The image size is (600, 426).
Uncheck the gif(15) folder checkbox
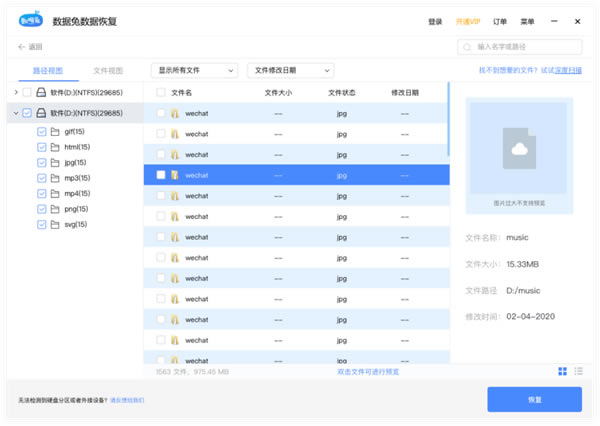tap(42, 132)
